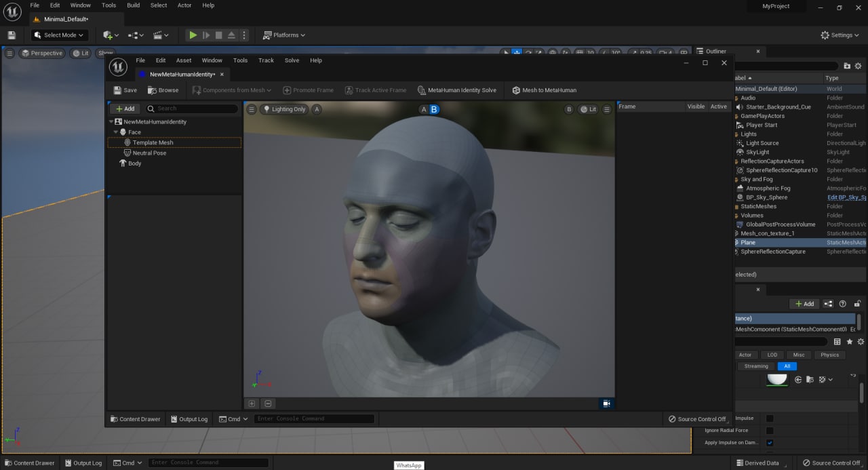The height and width of the screenshot is (470, 868).
Task: Click Save in the MetaHuman Identity toolbar
Action: 125,90
